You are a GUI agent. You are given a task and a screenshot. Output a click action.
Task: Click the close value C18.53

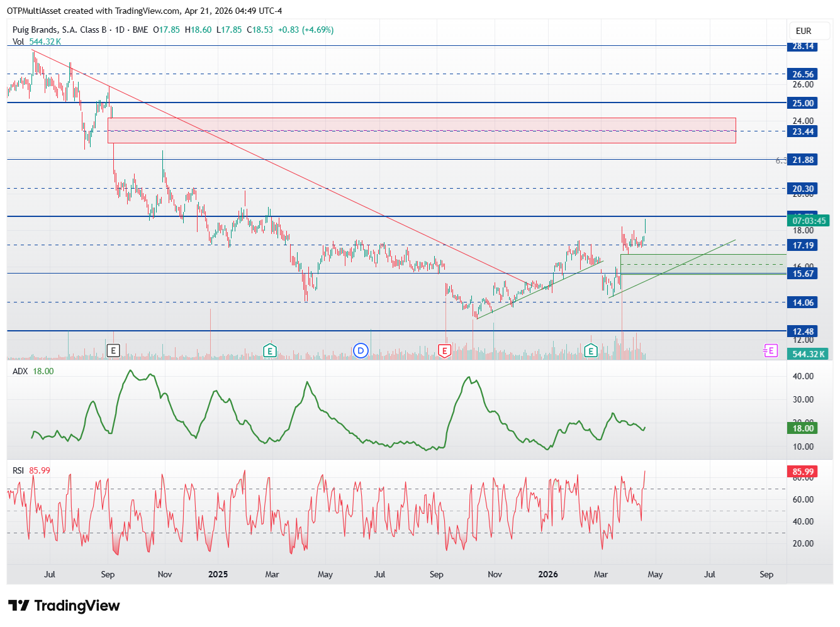260,30
